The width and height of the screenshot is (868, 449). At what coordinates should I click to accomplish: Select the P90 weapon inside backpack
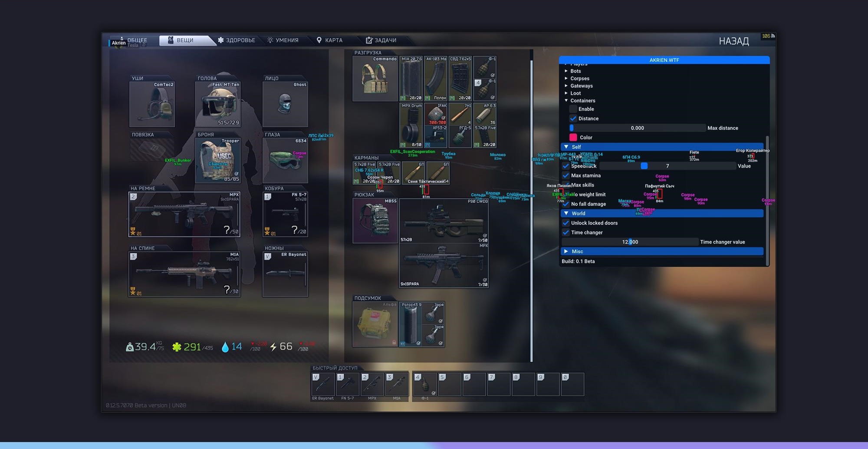[444, 221]
